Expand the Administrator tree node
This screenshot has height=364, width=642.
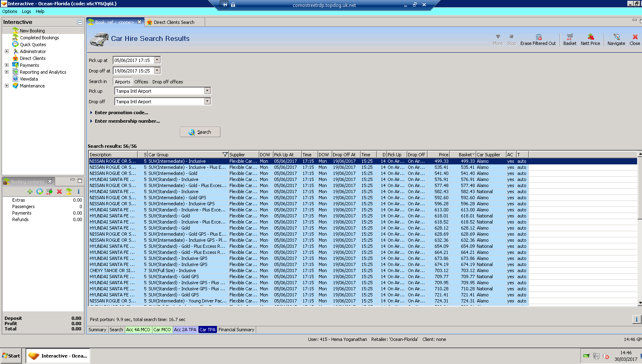pyautogui.click(x=6, y=51)
